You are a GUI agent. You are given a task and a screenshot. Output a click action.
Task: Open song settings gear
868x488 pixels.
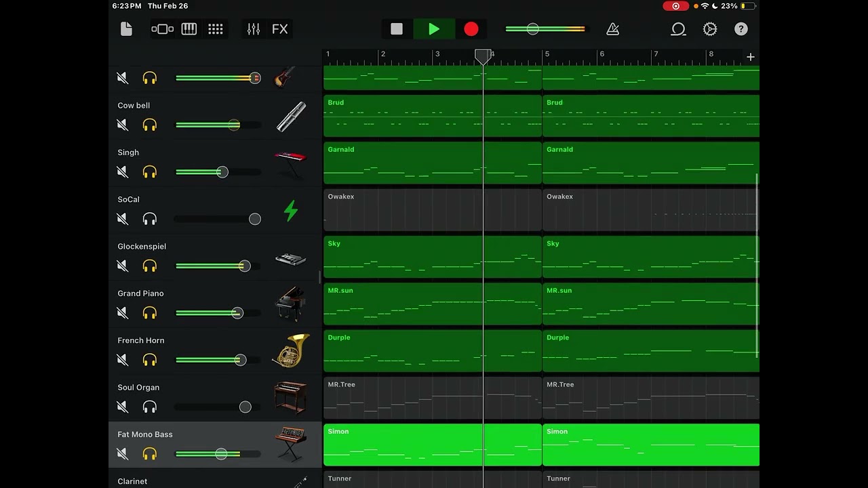coord(710,29)
